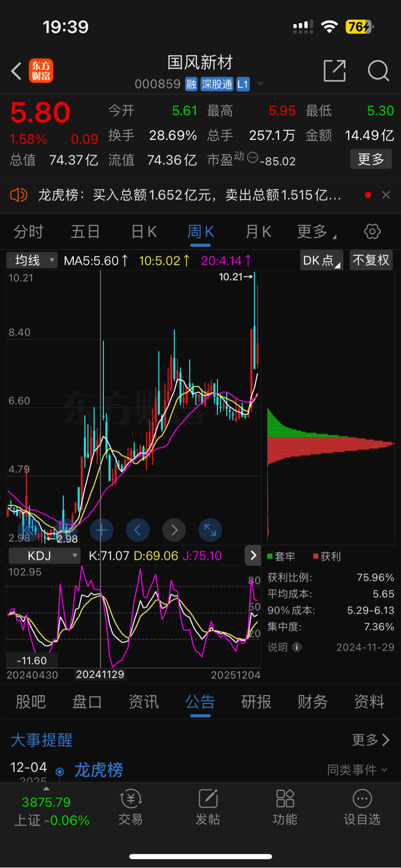The height and width of the screenshot is (868, 401).
Task: Switch to the 日K tab
Action: tap(144, 232)
